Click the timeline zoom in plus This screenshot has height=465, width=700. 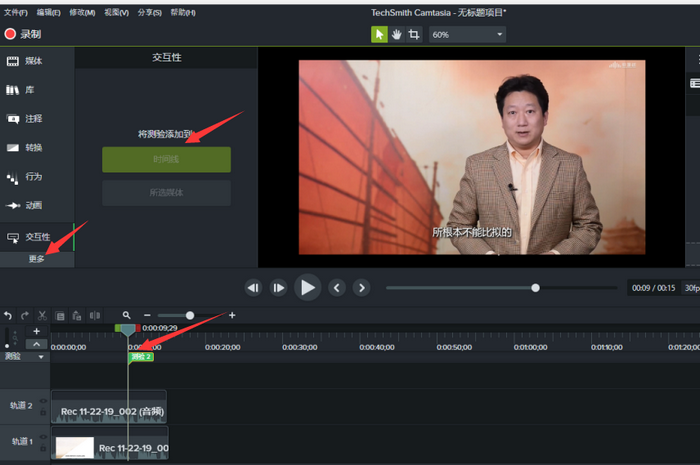[232, 316]
